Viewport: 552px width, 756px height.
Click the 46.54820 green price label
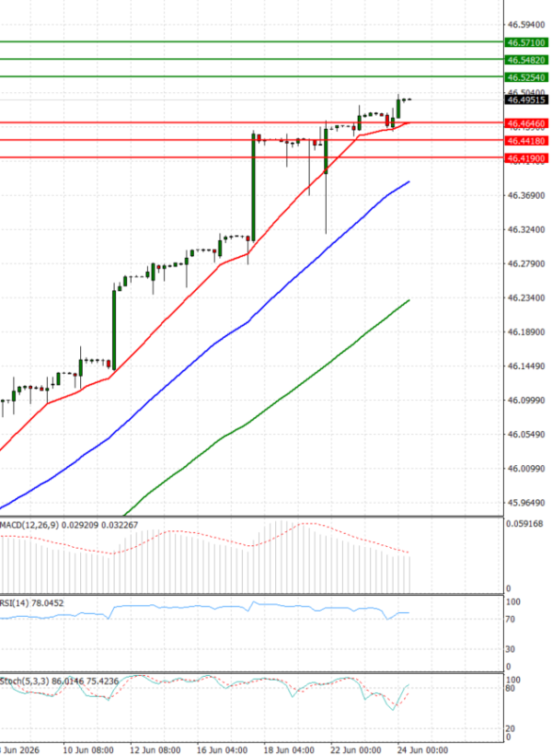click(x=526, y=60)
